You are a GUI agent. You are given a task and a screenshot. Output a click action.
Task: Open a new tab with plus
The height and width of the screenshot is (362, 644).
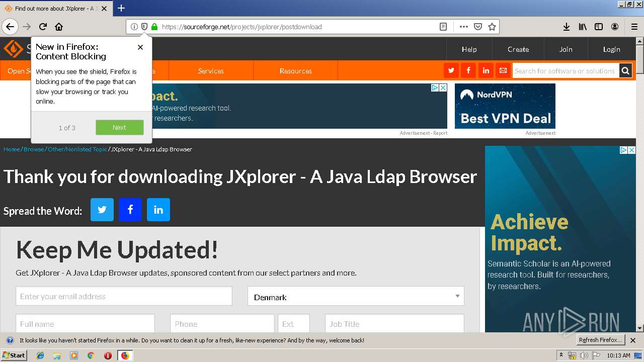point(121,8)
